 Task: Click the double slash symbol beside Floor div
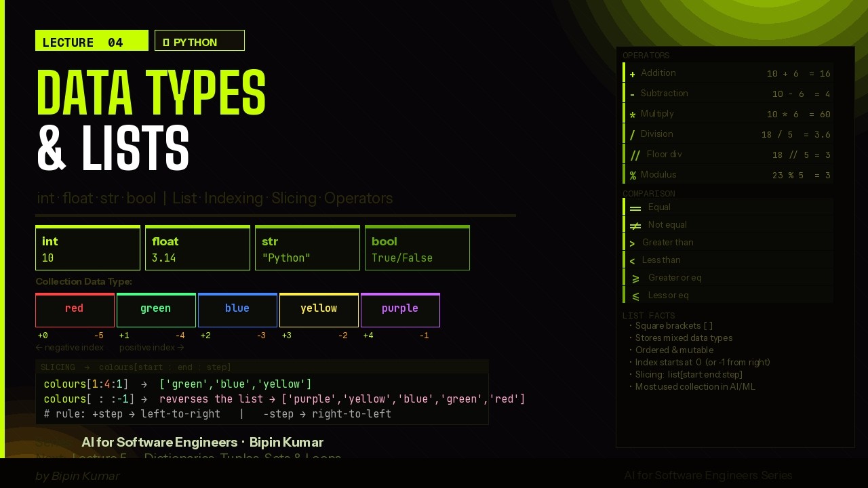click(x=635, y=155)
